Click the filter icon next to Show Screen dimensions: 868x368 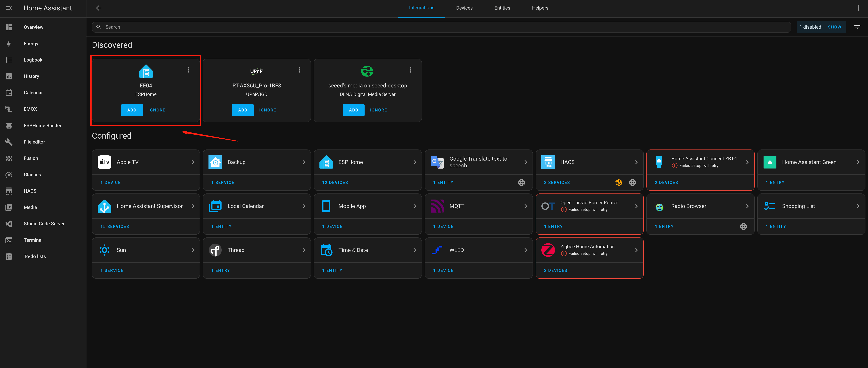857,27
